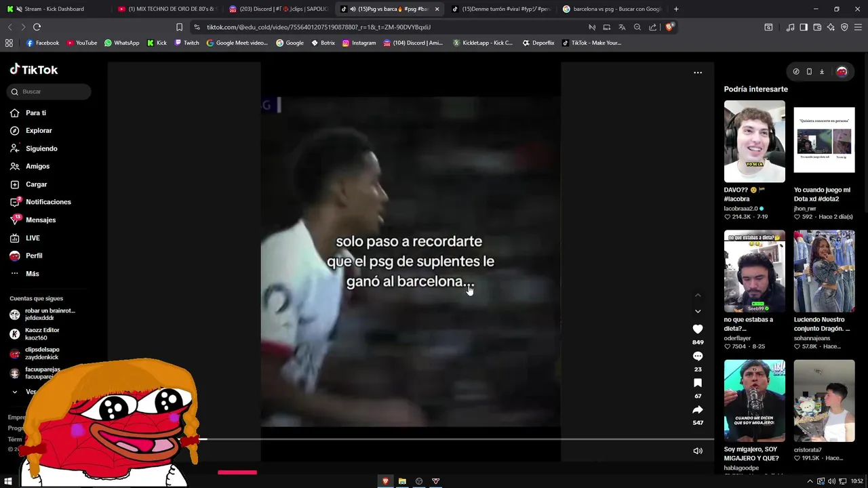Switch to the barcelona vs psg Google tab

[612, 9]
